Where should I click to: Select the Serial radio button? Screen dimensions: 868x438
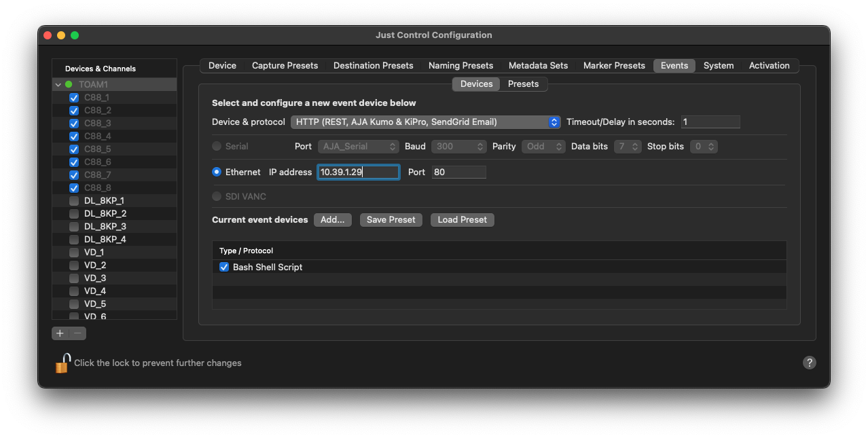click(217, 147)
